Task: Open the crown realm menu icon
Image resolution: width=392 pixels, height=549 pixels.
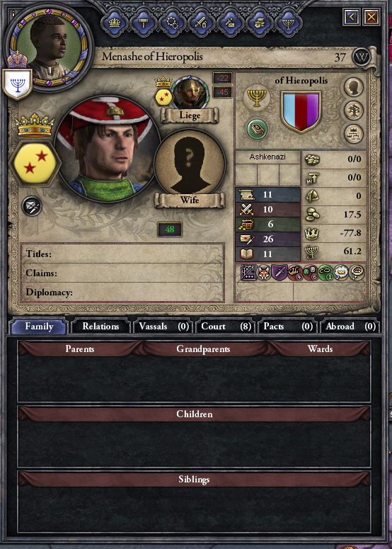Action: click(x=115, y=23)
